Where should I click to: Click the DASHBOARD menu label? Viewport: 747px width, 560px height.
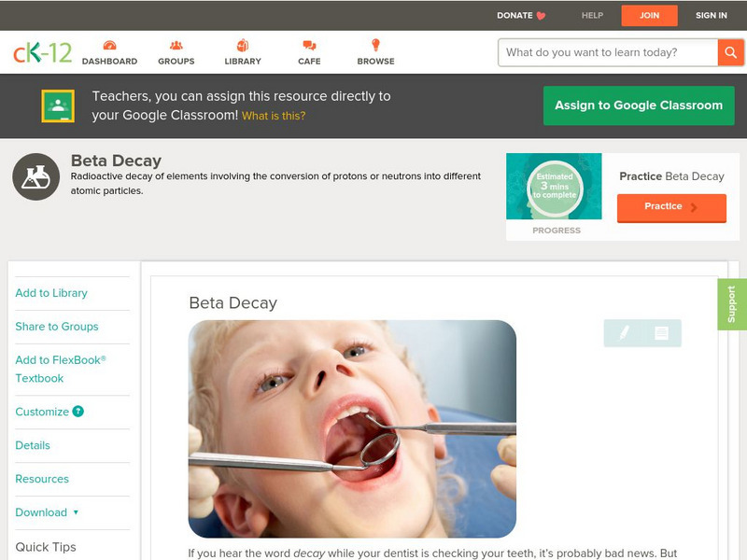109,62
